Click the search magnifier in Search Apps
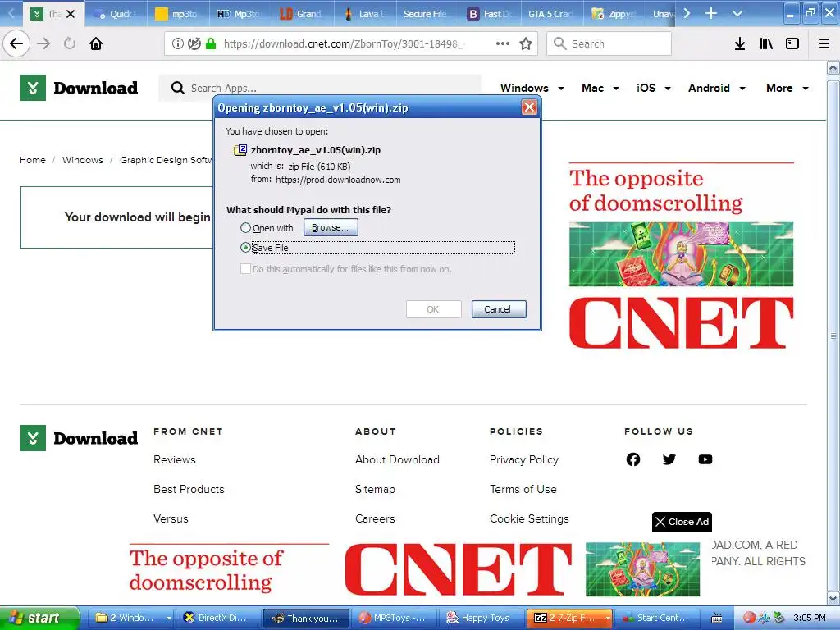 pyautogui.click(x=178, y=88)
